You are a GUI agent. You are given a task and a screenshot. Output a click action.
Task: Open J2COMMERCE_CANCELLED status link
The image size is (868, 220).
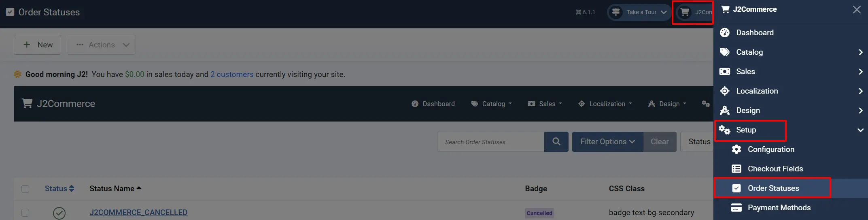point(138,213)
